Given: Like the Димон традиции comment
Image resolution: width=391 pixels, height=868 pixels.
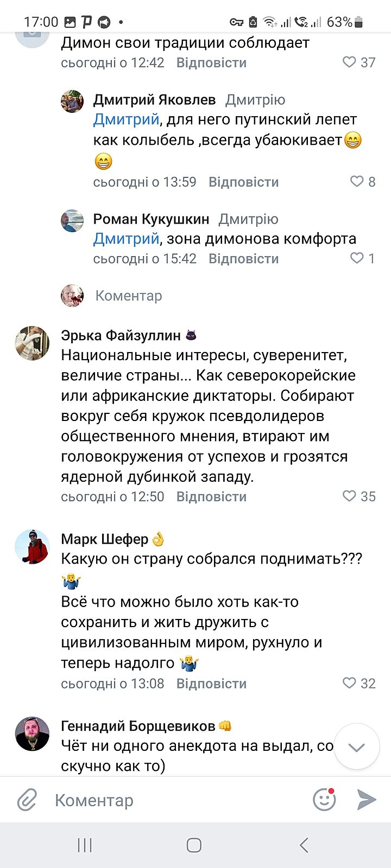Looking at the screenshot, I should tap(349, 62).
